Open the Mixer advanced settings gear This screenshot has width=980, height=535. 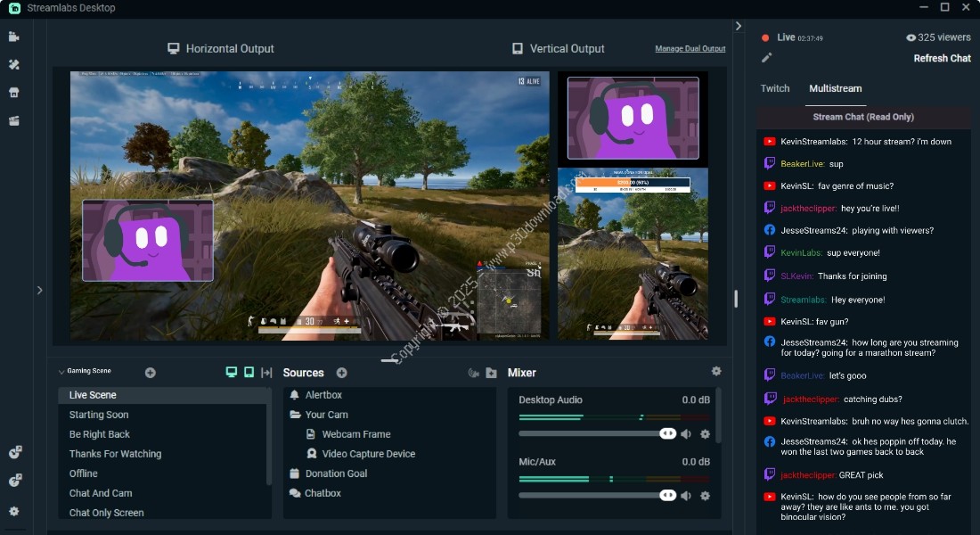[716, 371]
